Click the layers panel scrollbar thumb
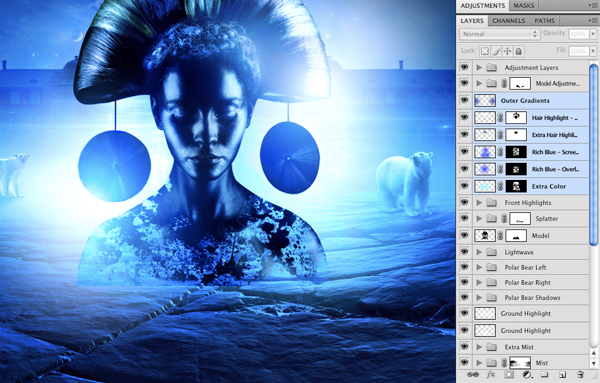Viewport: 600px width, 383px height. point(593,155)
